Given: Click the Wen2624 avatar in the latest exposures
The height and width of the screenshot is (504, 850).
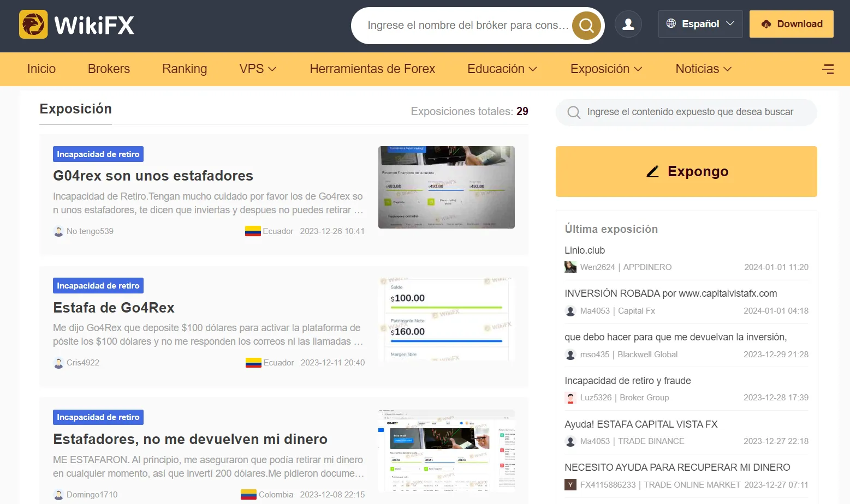Looking at the screenshot, I should [570, 267].
